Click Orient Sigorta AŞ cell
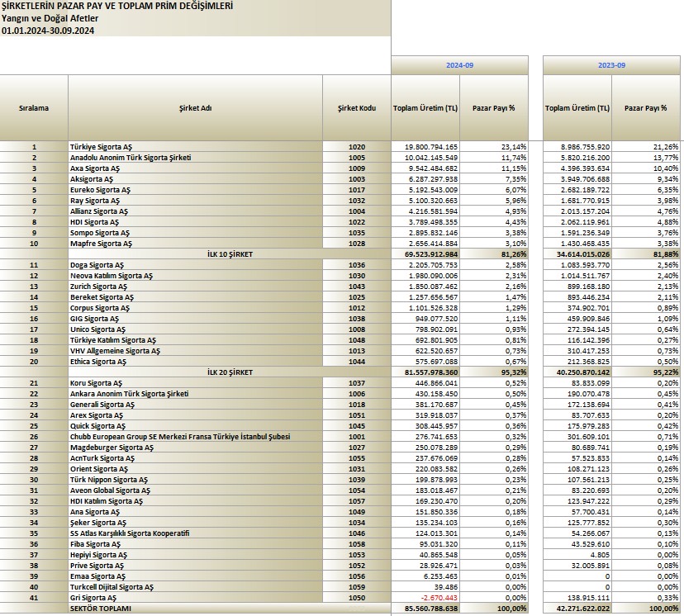684x616 pixels. 195,469
